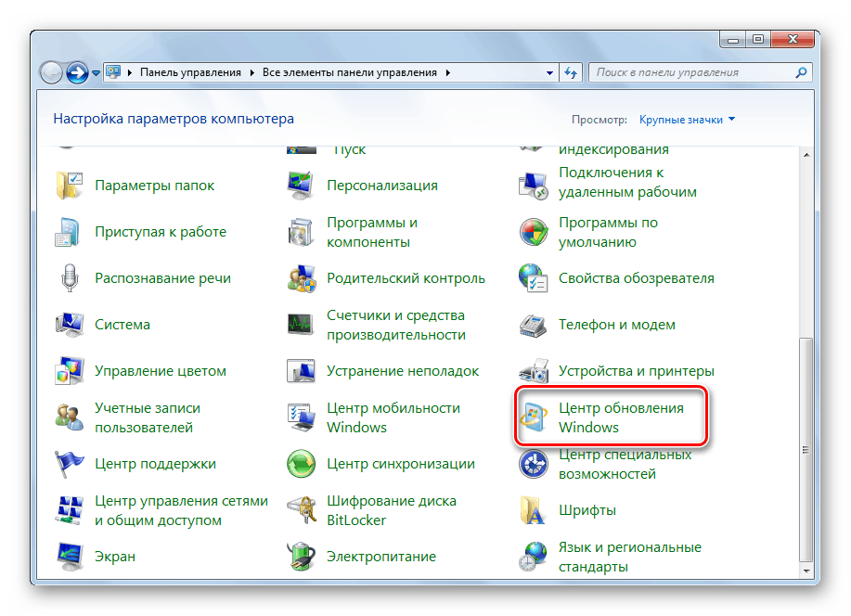Screen dimensions: 851x616
Task: Click the Шрифты folder icon
Action: [533, 510]
